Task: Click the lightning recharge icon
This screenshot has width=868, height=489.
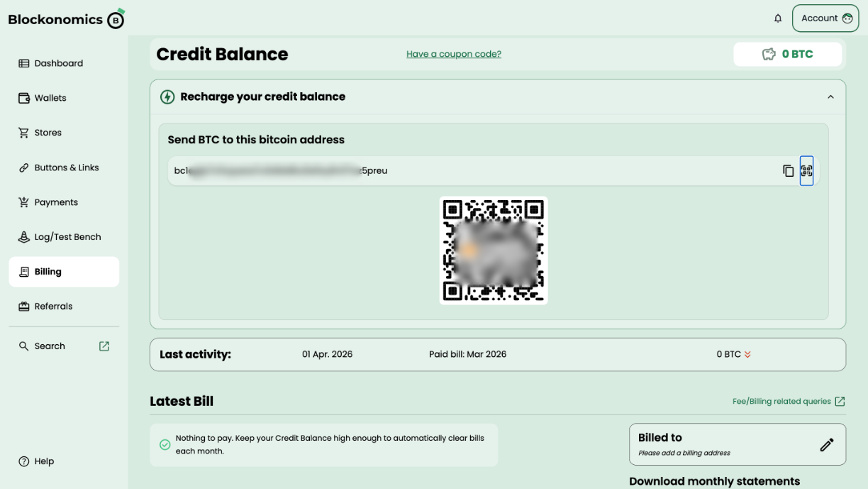Action: [x=167, y=97]
